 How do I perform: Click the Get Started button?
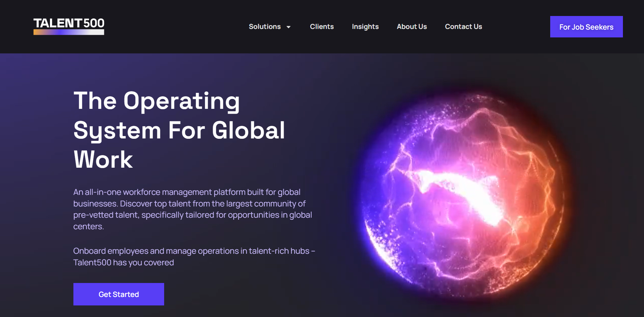119,294
